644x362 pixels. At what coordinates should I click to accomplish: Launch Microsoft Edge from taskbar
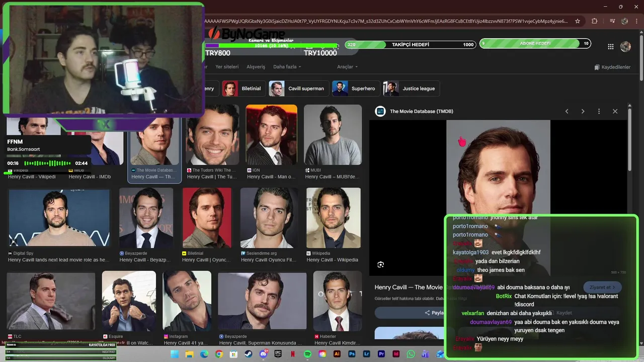[x=204, y=354]
